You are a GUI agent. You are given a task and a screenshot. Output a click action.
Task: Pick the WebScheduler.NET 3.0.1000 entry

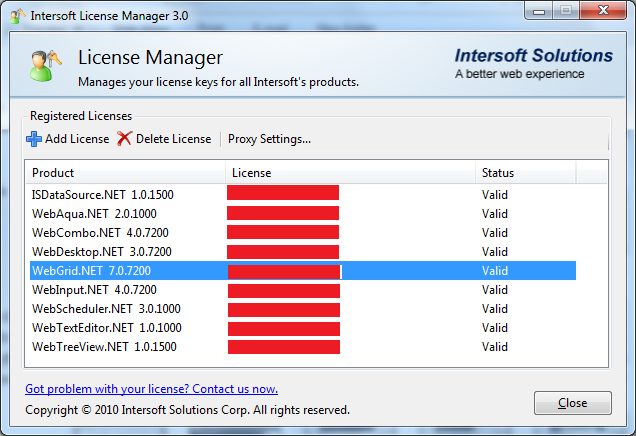[x=105, y=309]
